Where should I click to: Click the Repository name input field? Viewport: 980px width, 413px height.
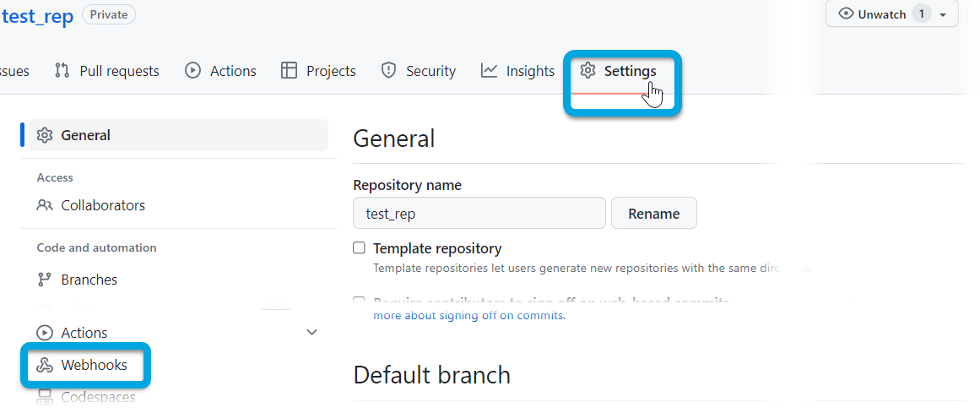[479, 214]
